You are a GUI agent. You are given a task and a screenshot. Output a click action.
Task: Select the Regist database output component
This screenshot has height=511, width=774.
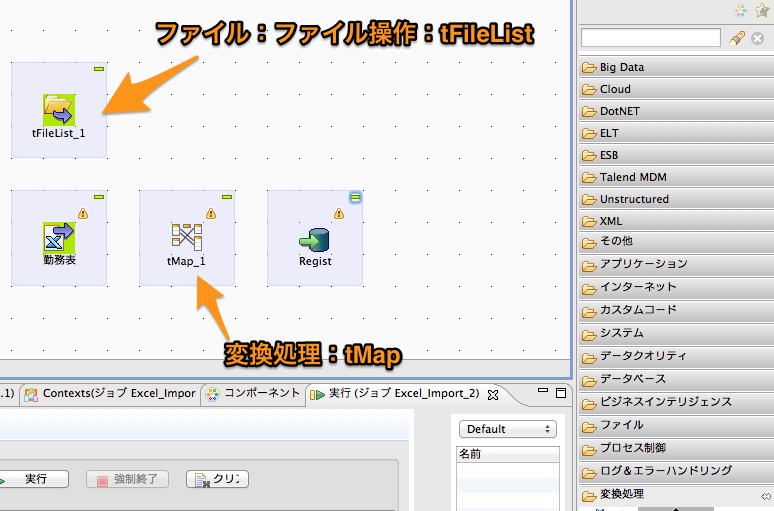coord(314,239)
